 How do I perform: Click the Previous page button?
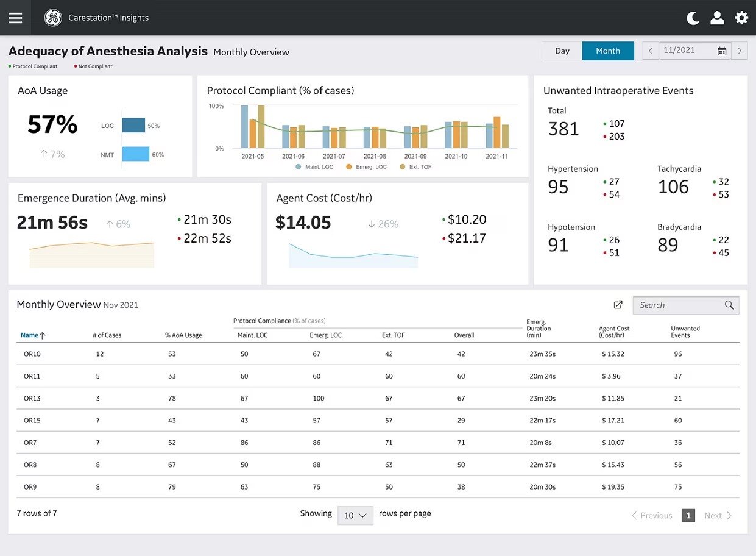pos(651,516)
